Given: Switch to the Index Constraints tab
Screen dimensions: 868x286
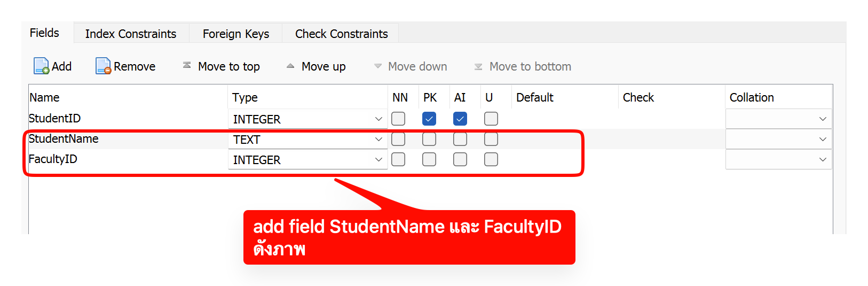Looking at the screenshot, I should (x=131, y=34).
